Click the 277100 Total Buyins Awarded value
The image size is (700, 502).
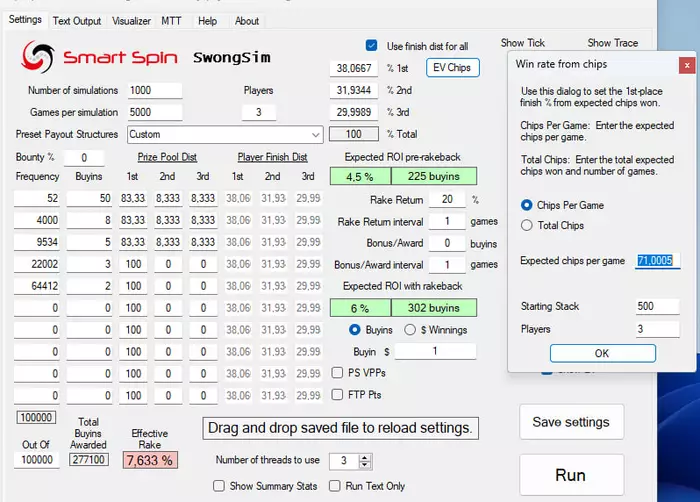click(x=89, y=460)
